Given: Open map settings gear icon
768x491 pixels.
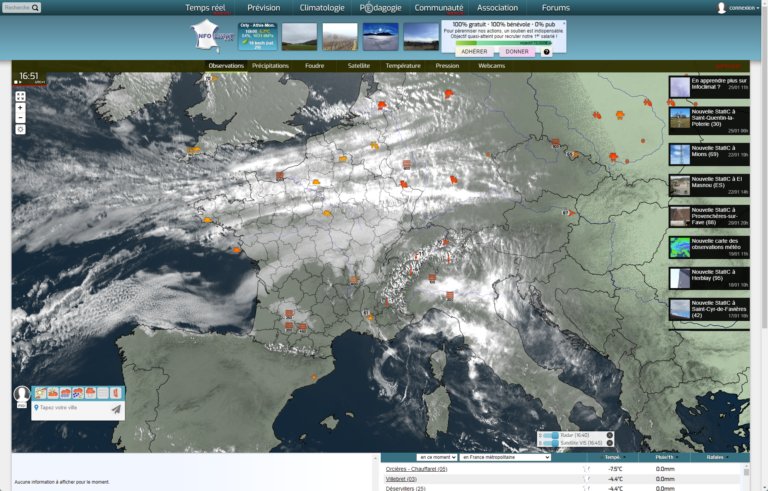Looking at the screenshot, I should (x=20, y=129).
